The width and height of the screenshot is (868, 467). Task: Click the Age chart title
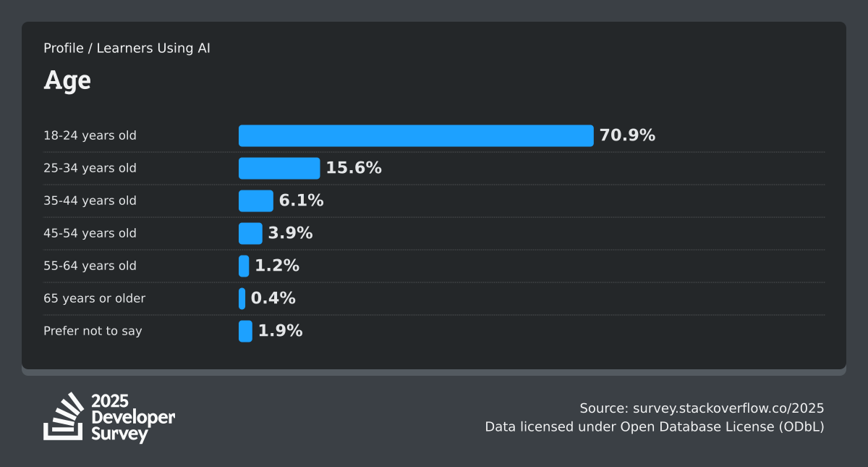67,80
